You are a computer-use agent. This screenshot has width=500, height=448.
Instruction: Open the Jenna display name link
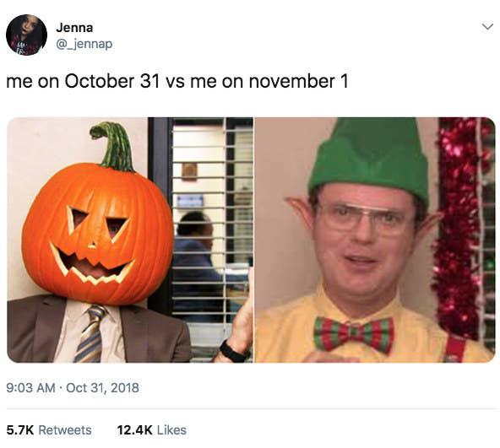pyautogui.click(x=74, y=28)
